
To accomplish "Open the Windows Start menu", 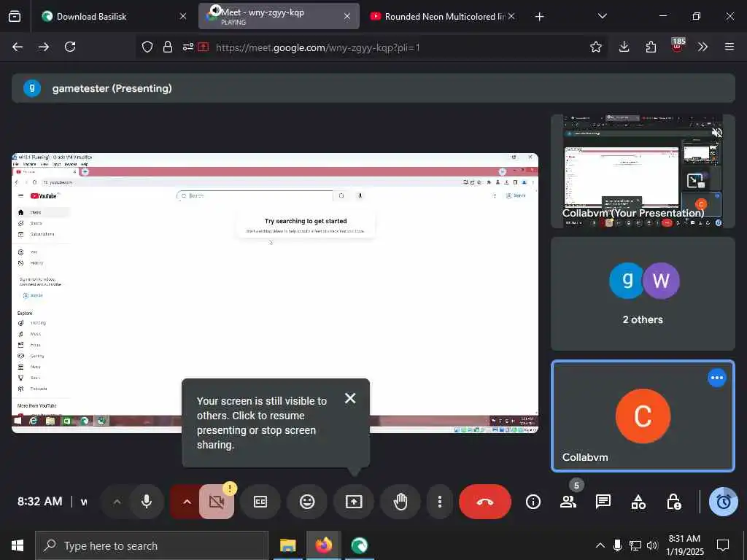I will coord(18,545).
